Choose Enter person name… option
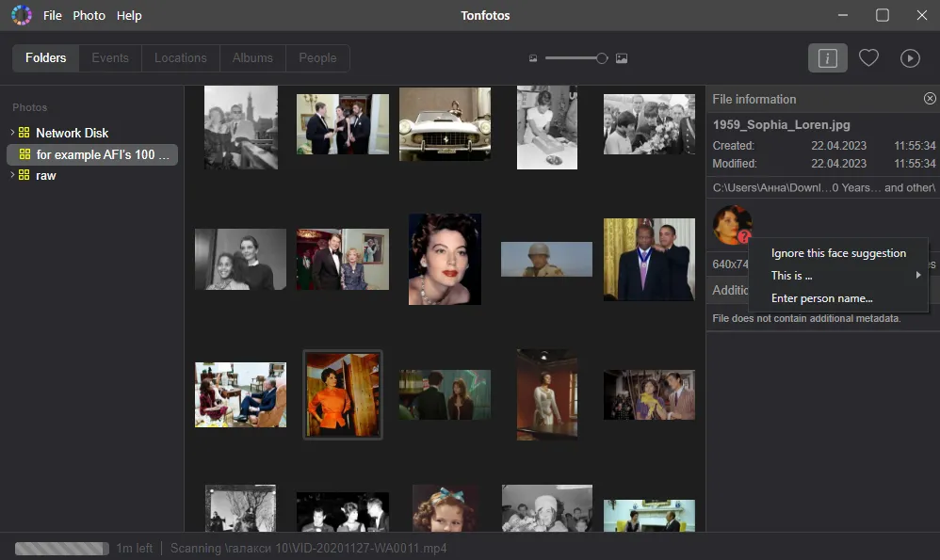Screen dimensions: 940x560 (x=838, y=298)
